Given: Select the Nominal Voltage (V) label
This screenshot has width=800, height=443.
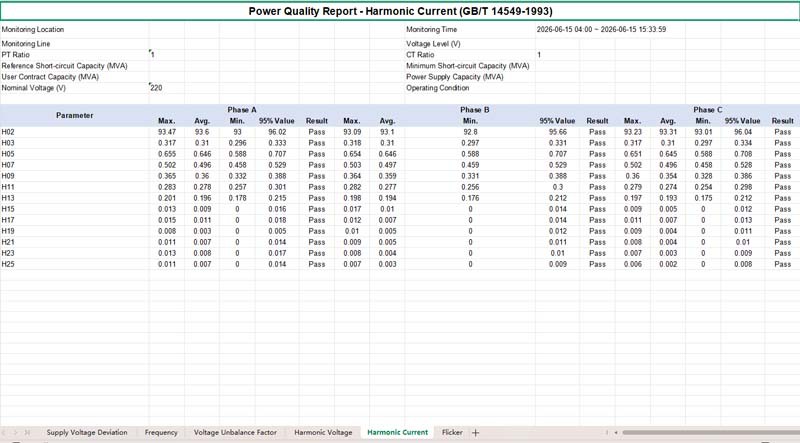Looking at the screenshot, I should tap(34, 88).
